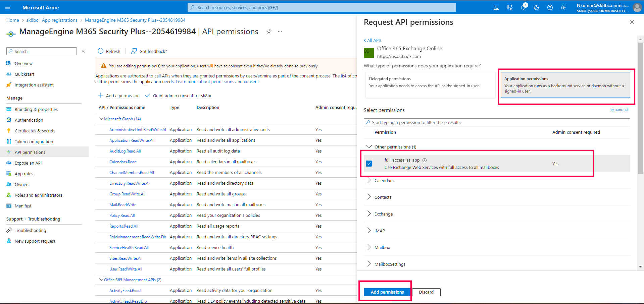
Task: Click the sidebar Search field
Action: point(42,51)
